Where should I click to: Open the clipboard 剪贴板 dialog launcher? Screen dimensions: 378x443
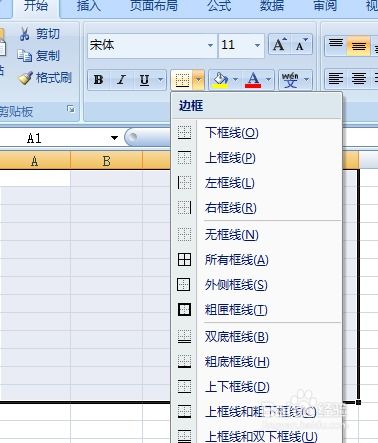(70, 109)
